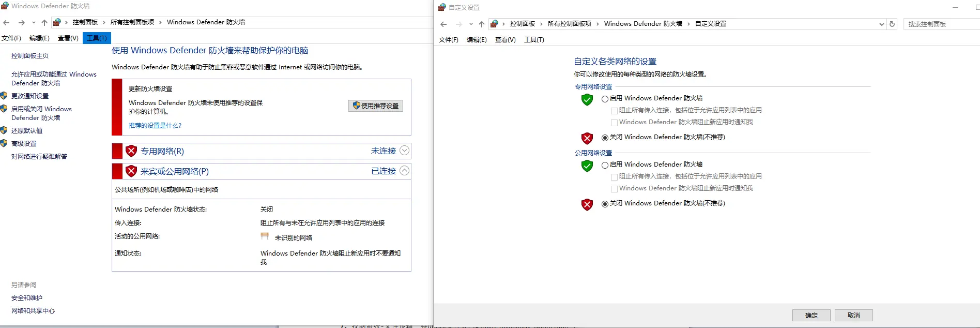Open 安全和维护 link

click(27, 298)
